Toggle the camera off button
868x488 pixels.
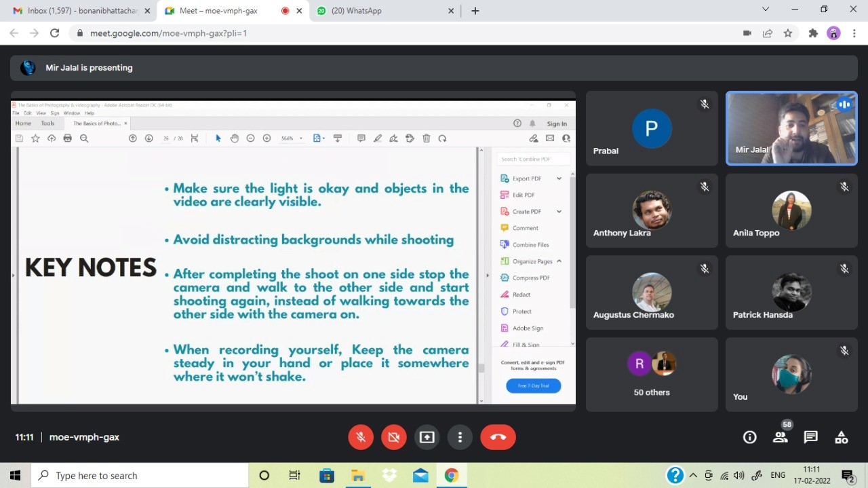[394, 437]
